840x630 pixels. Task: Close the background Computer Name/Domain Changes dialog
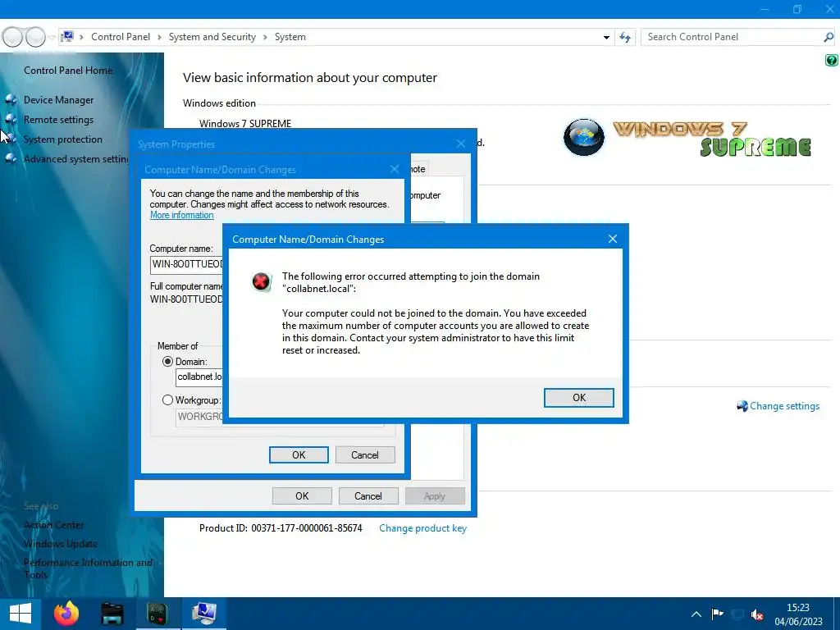(x=395, y=169)
